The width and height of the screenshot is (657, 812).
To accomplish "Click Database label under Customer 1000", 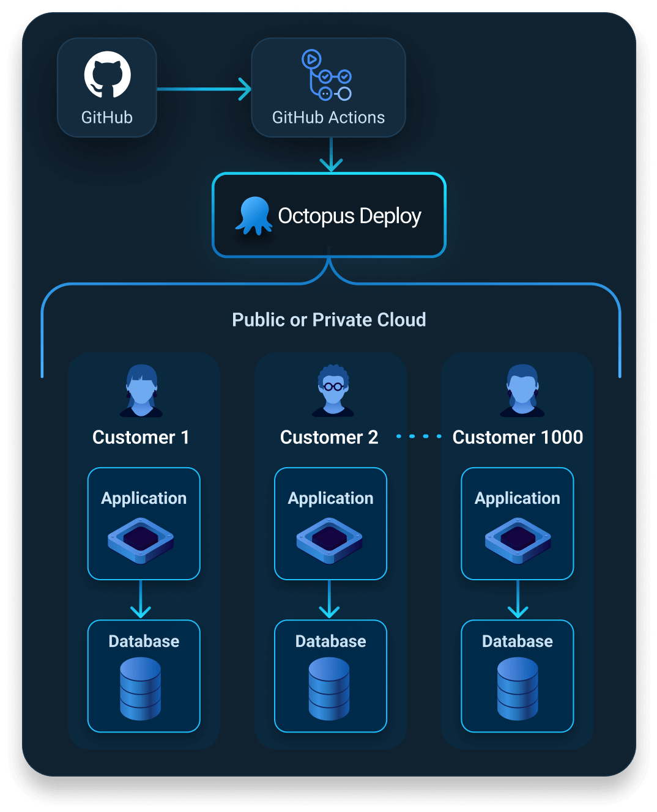I will 518,641.
